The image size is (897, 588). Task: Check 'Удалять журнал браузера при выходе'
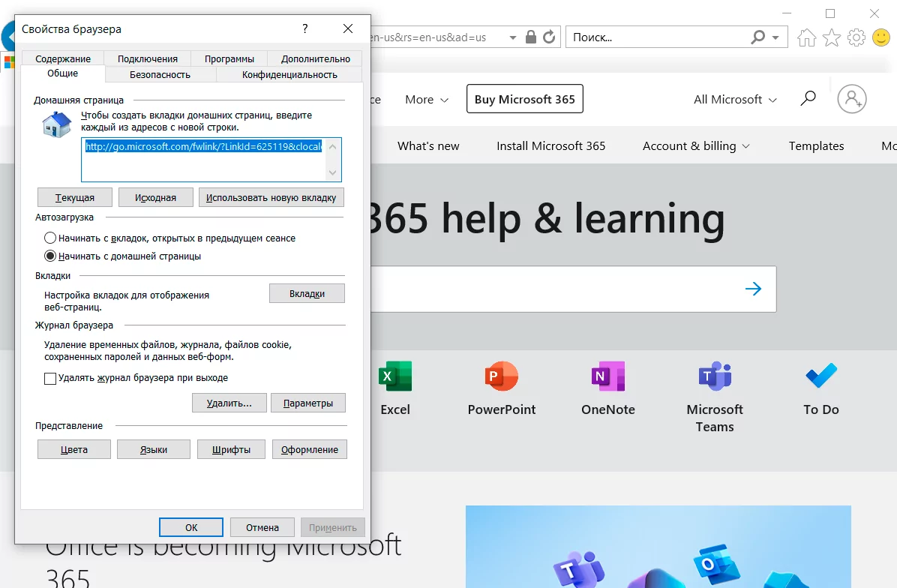[50, 378]
